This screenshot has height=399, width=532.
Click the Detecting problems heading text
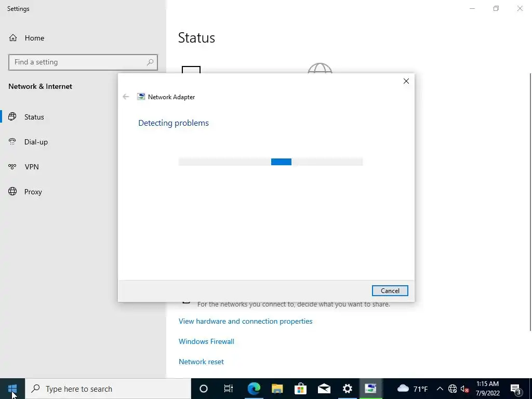pos(174,123)
